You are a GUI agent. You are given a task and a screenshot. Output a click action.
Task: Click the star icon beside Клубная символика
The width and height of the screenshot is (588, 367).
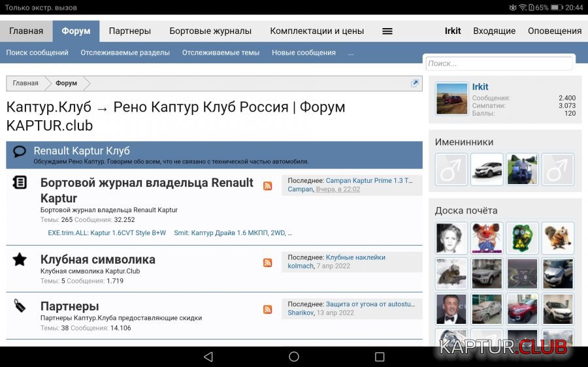[20, 259]
